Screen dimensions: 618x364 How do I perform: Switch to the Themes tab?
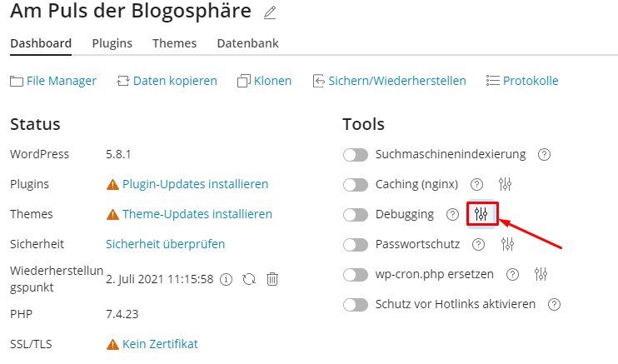click(x=175, y=43)
